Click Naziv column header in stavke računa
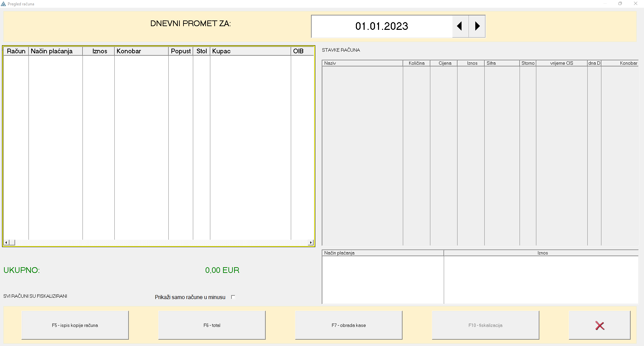The width and height of the screenshot is (644, 346). tap(362, 63)
